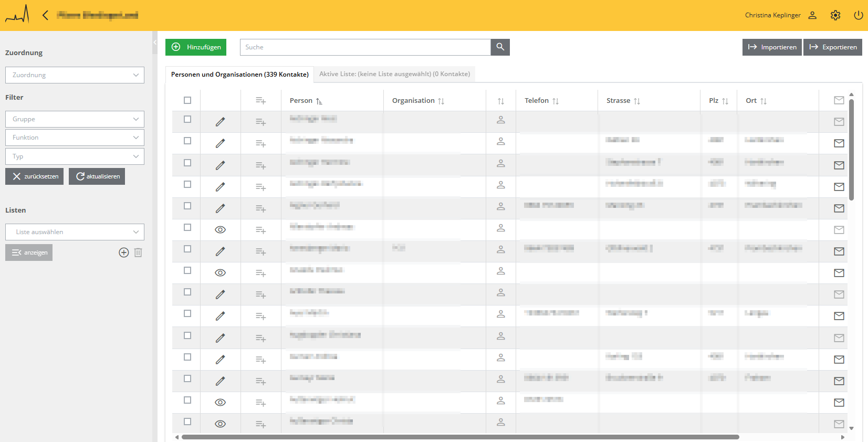Click the scroll right arrow under the table
This screenshot has height=442, width=868.
click(843, 437)
